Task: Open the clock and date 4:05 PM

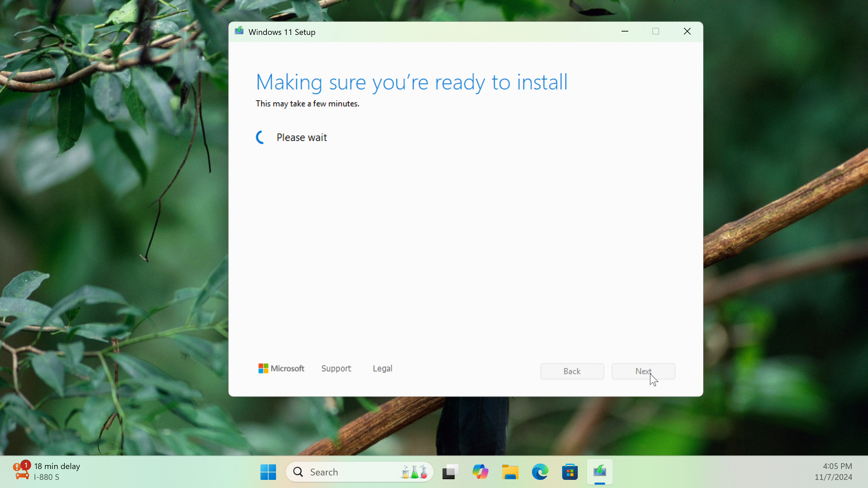Action: click(x=833, y=472)
